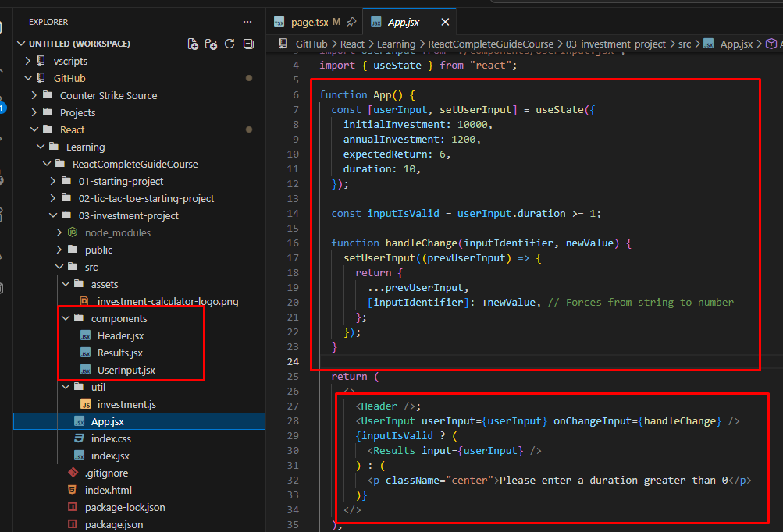The height and width of the screenshot is (532, 783).
Task: Open Explorer's more actions ellipsis menu
Action: point(247,22)
